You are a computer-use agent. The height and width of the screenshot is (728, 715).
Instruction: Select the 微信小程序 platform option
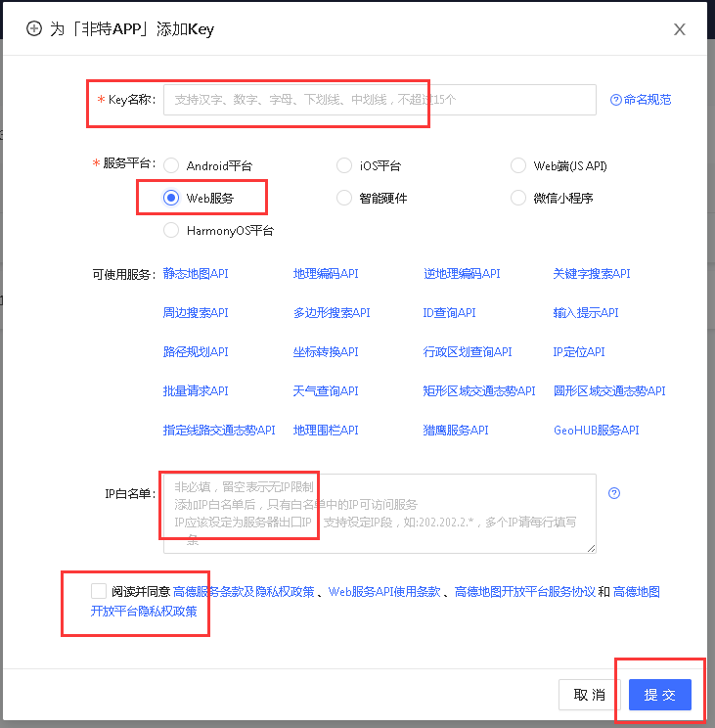518,198
